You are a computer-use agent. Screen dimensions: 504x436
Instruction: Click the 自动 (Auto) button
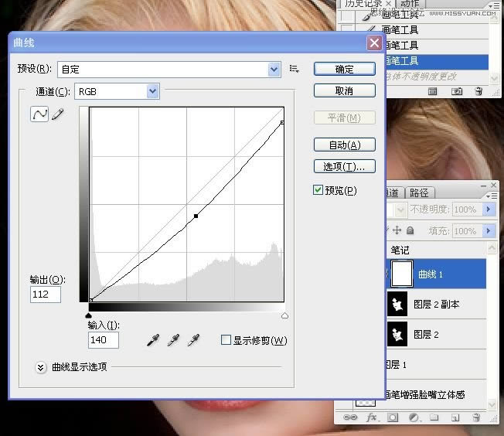click(x=344, y=145)
